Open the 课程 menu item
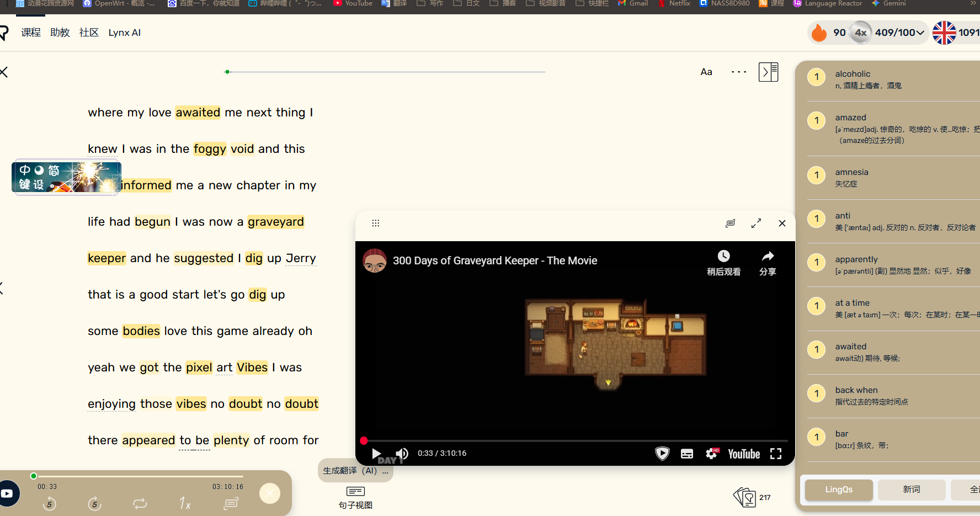Screen dimensions: 980x516 click(31, 33)
